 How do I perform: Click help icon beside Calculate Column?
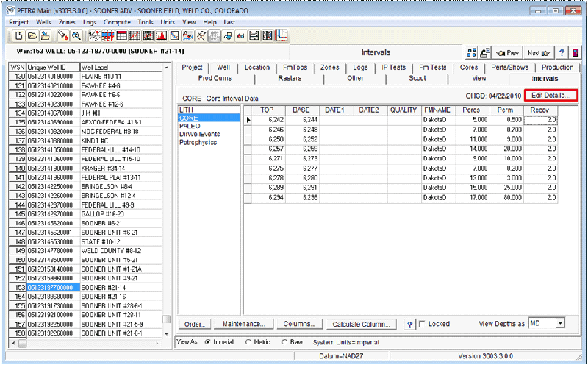coord(410,324)
